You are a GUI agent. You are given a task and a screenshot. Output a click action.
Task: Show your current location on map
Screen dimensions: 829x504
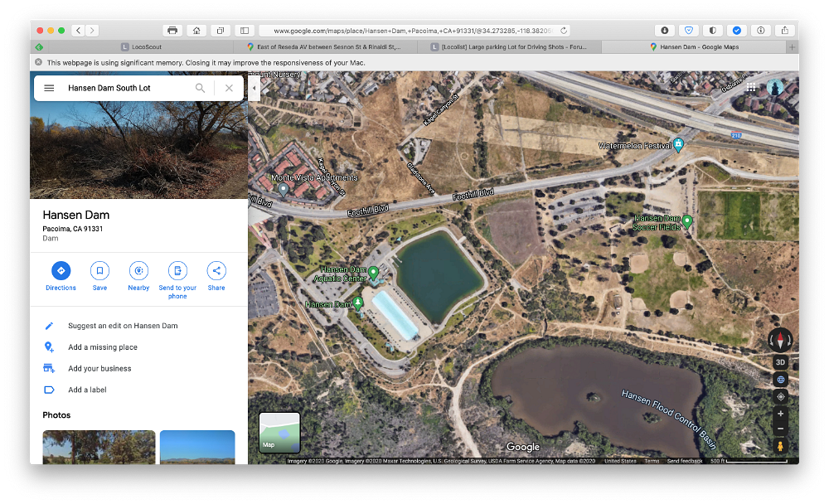(780, 396)
